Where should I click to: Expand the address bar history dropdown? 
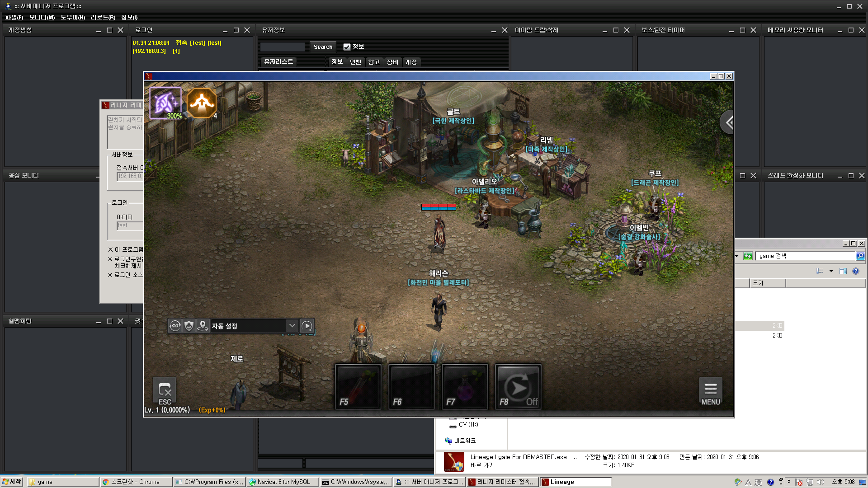coord(737,256)
